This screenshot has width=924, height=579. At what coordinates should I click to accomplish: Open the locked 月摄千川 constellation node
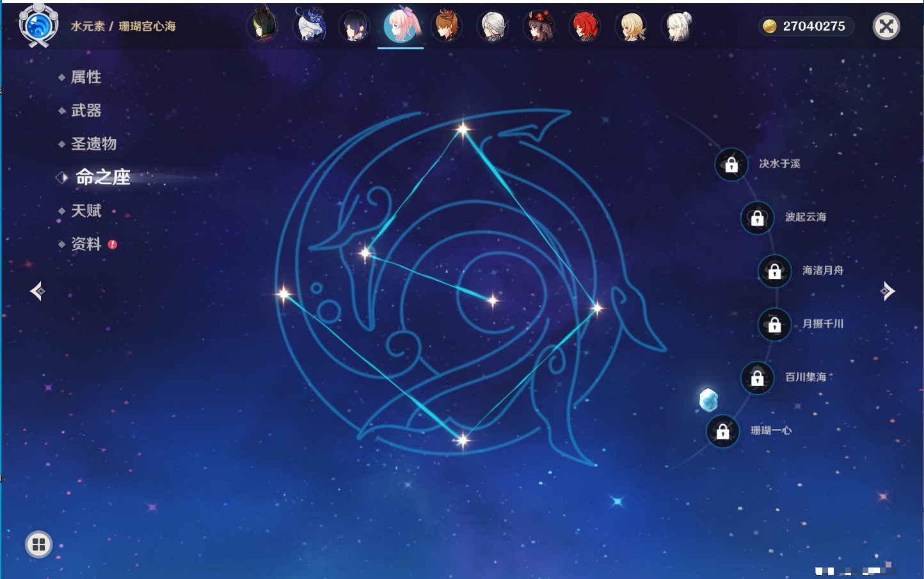(774, 324)
